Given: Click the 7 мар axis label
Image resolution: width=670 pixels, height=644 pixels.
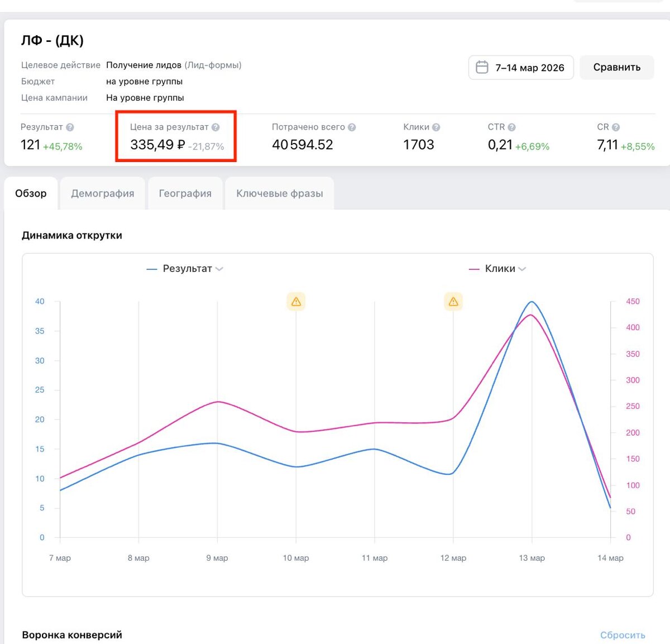Looking at the screenshot, I should click(60, 558).
